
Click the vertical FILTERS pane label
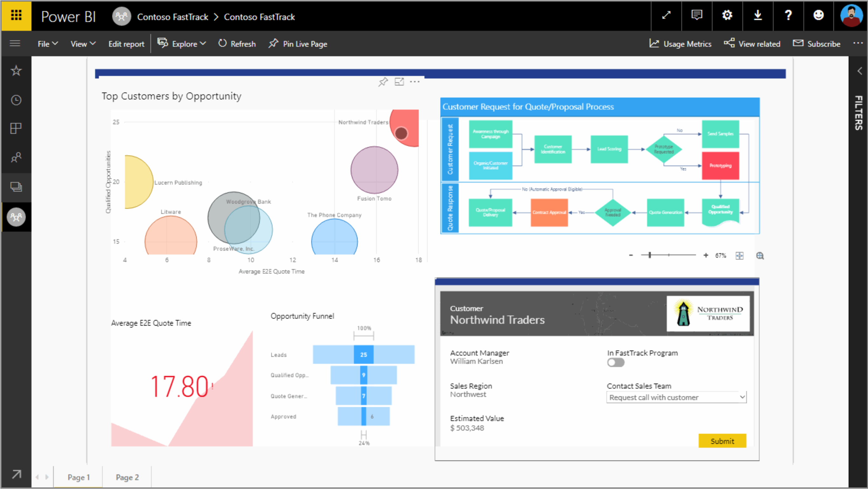tap(858, 113)
